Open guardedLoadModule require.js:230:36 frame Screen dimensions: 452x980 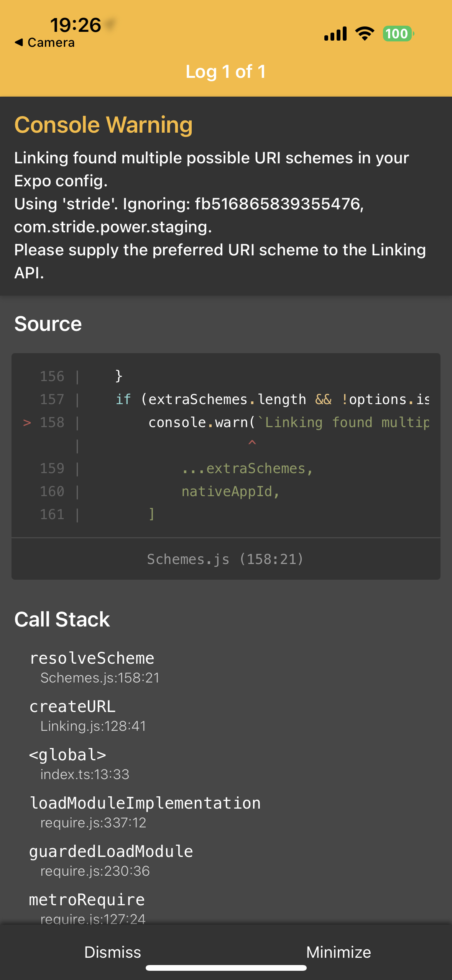tap(111, 860)
